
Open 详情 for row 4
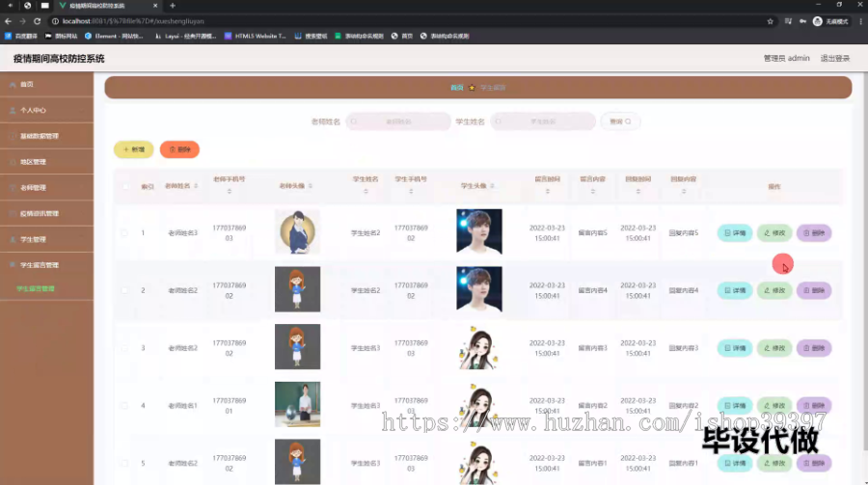(x=735, y=406)
